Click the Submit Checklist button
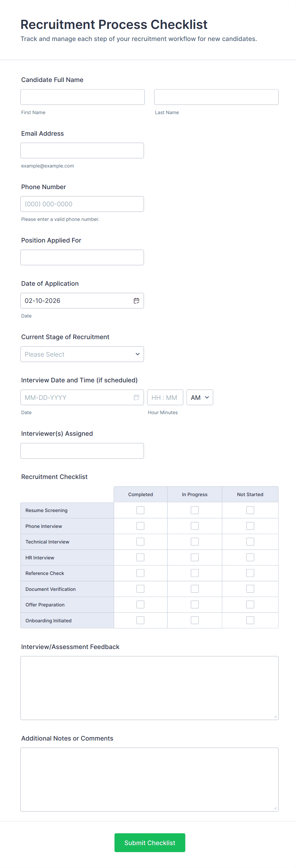Viewport: 296px width, 868px height. point(150,842)
